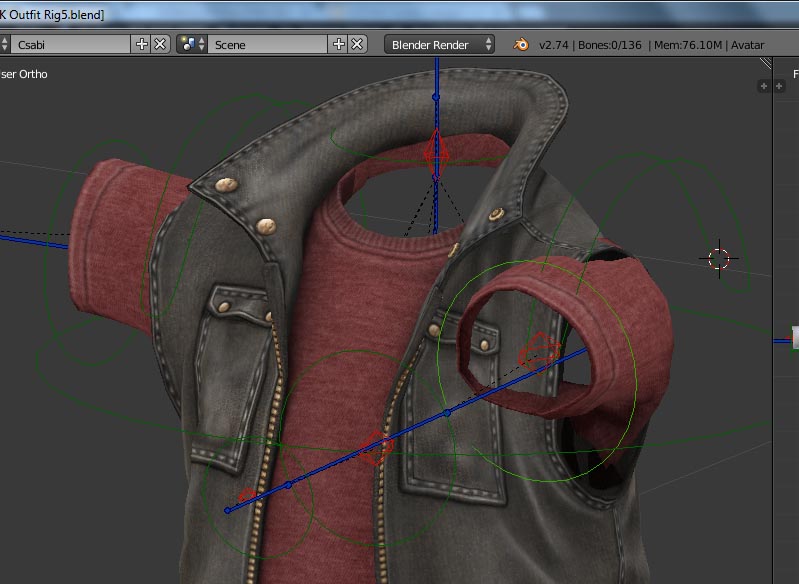
Task: Open the screen layout browse arrows left of Csabi
Action: point(5,44)
